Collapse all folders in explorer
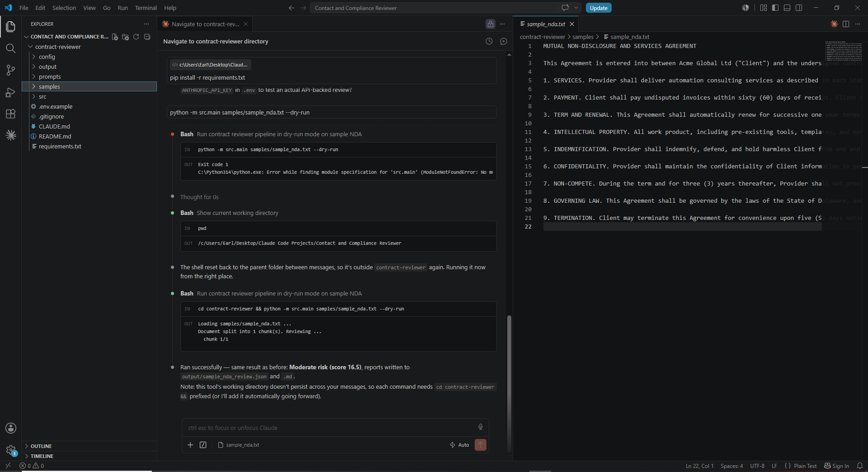Viewport: 868px width, 472px height. tap(147, 37)
